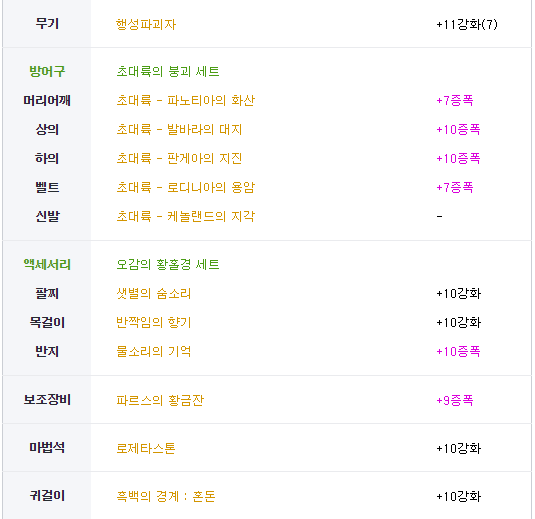Click the weapon name 행성파괴자
The height and width of the screenshot is (519, 535).
[x=146, y=25]
